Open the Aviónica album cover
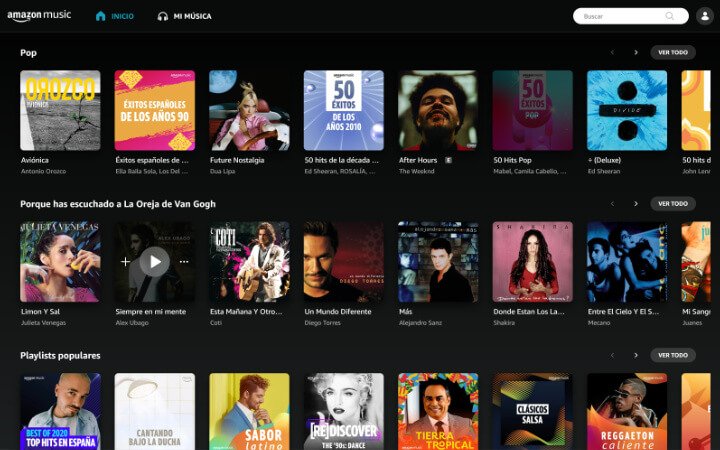The width and height of the screenshot is (720, 450). point(60,110)
